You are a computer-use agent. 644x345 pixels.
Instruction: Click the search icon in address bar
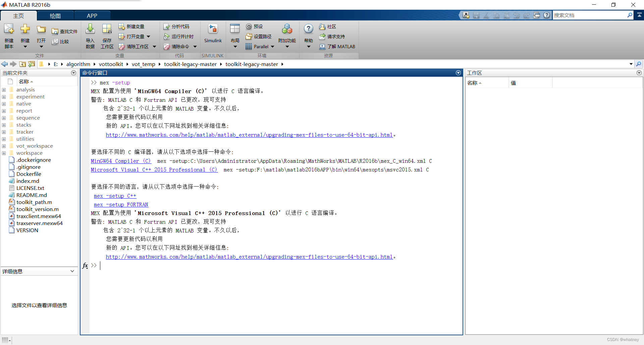coord(639,64)
